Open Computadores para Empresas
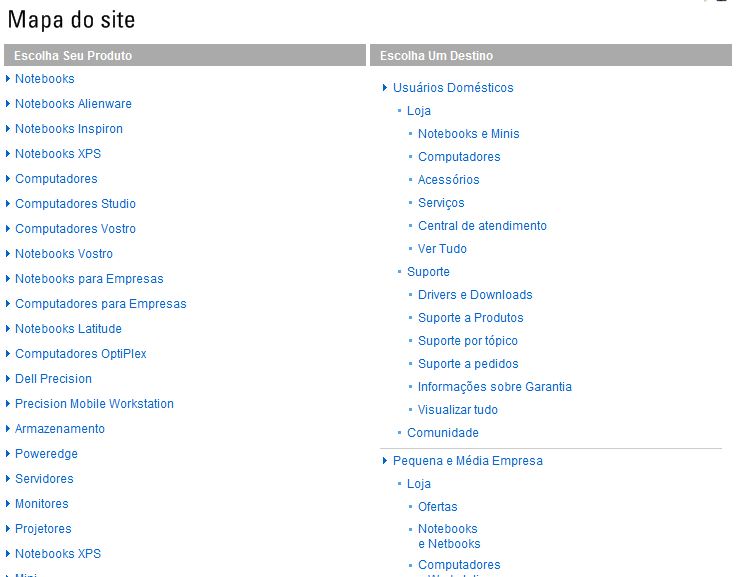The height and width of the screenshot is (577, 743). (101, 304)
